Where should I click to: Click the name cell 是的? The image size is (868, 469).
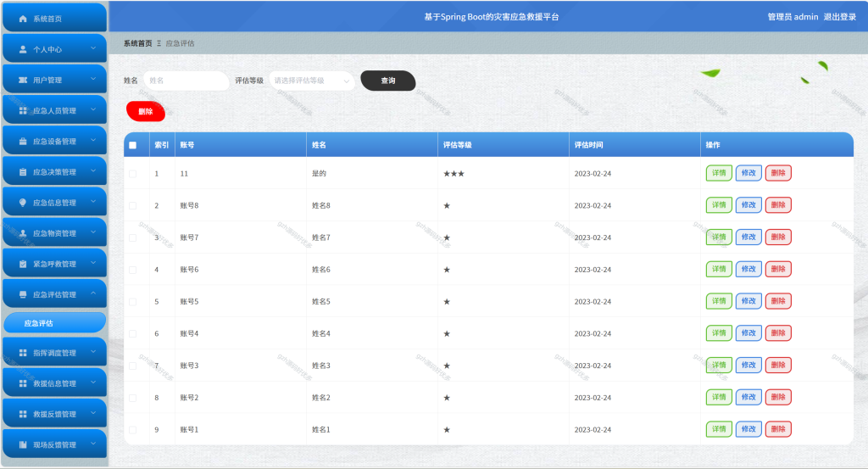[319, 174]
